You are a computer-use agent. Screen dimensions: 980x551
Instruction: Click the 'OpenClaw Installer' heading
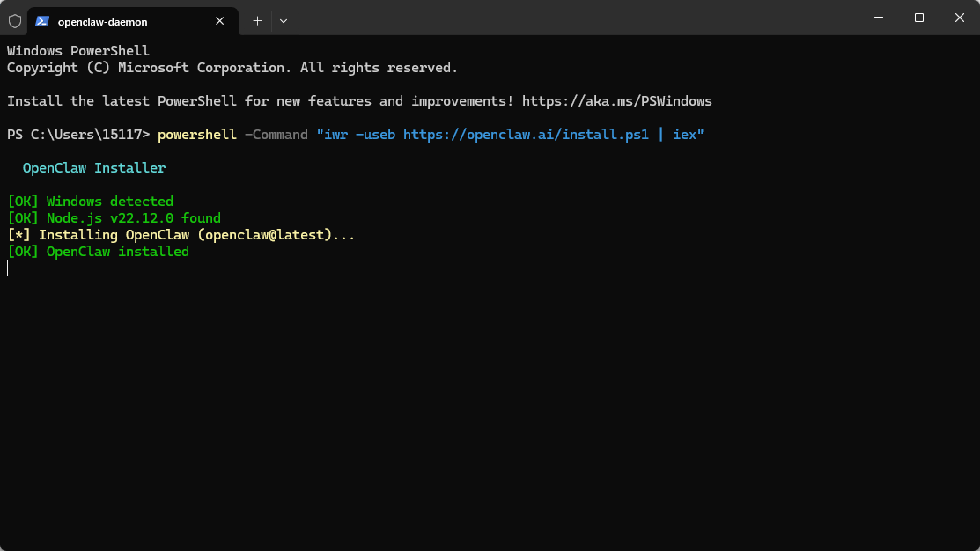point(93,168)
